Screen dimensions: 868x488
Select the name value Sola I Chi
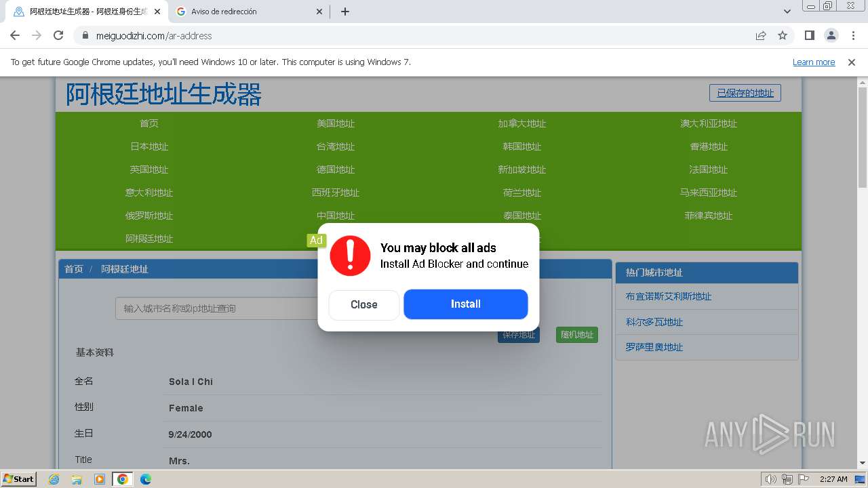pos(191,382)
